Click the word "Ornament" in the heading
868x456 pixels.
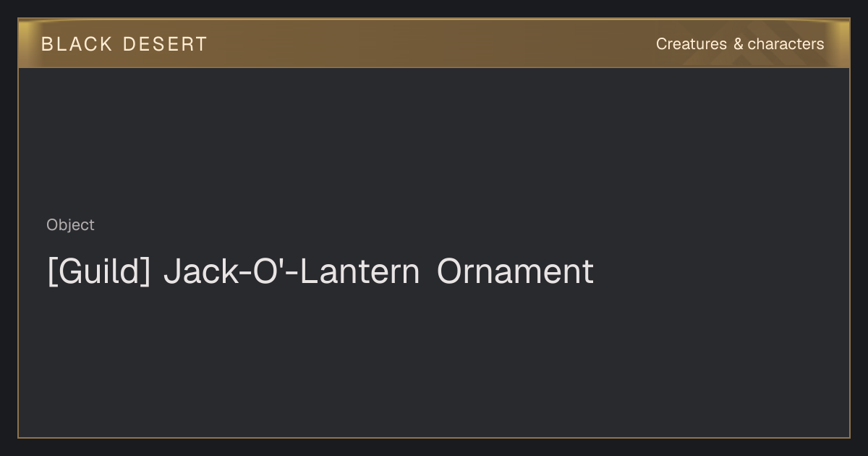pyautogui.click(x=515, y=271)
